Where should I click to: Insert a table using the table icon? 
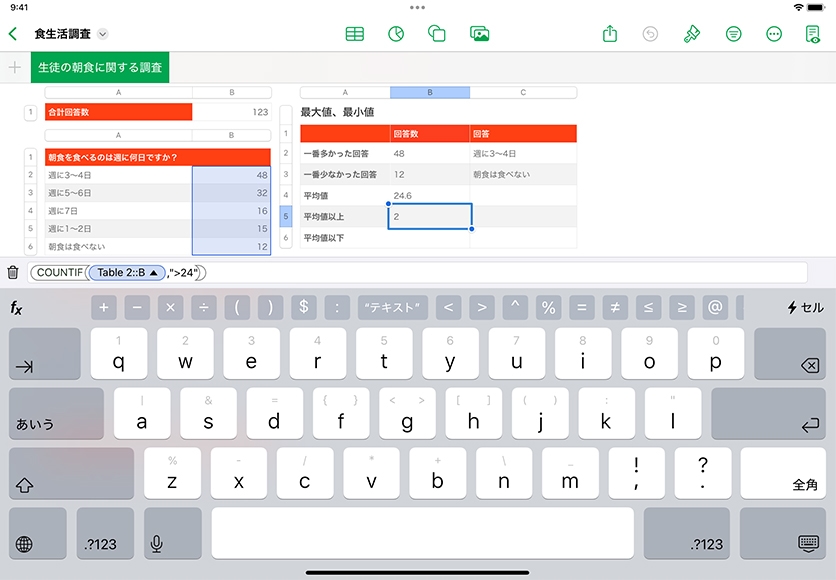pyautogui.click(x=354, y=33)
